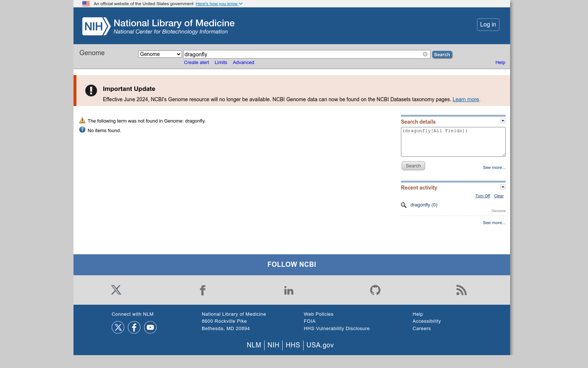Image resolution: width=588 pixels, height=368 pixels.
Task: Follow the Learn more link
Action: pos(466,99)
